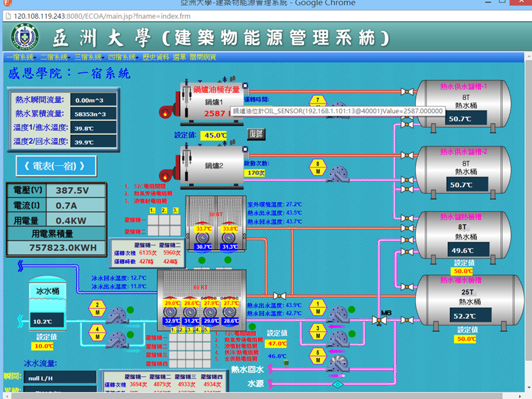Edit 熱水儲熱桶槽 setpoint 50.0℃
The image size is (532, 399).
(x=462, y=271)
